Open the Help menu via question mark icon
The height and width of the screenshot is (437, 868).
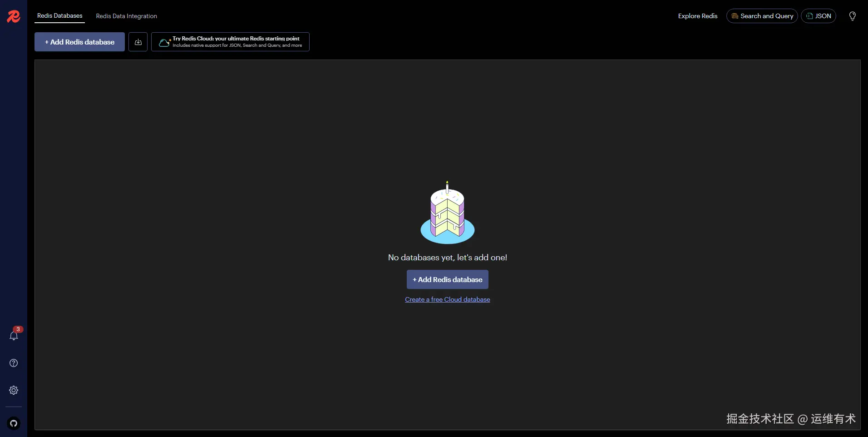[x=14, y=363]
